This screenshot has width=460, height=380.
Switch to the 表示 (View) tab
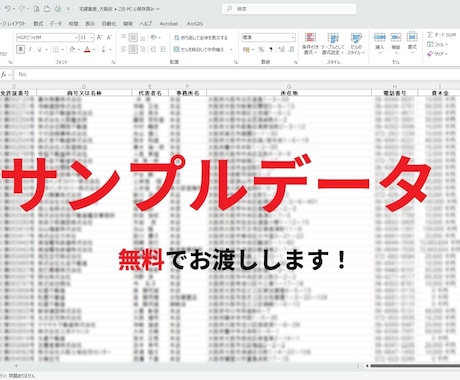90,23
